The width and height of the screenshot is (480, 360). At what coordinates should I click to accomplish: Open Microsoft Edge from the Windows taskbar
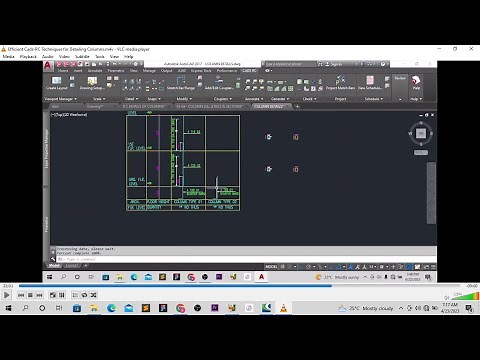111,308
